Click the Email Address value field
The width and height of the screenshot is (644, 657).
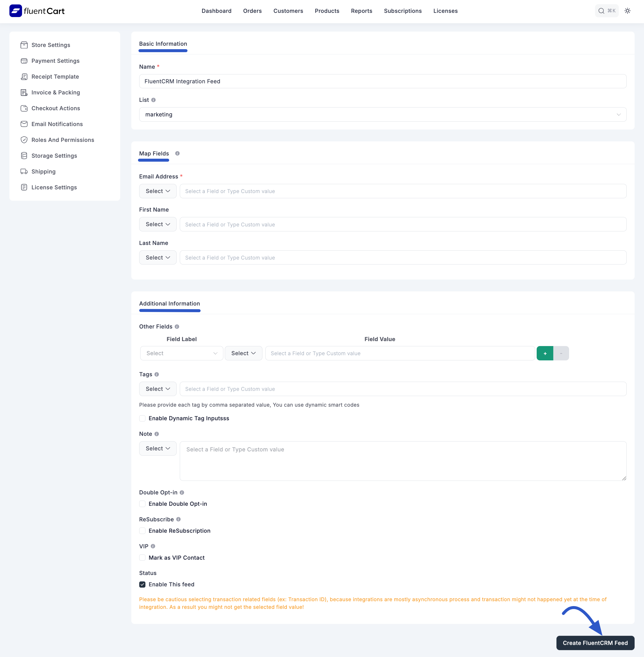[x=403, y=191]
